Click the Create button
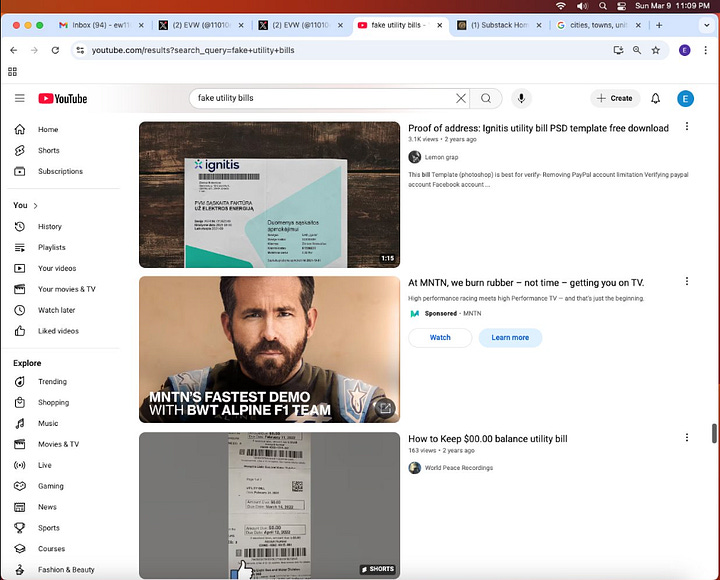720x580 pixels. tap(615, 98)
